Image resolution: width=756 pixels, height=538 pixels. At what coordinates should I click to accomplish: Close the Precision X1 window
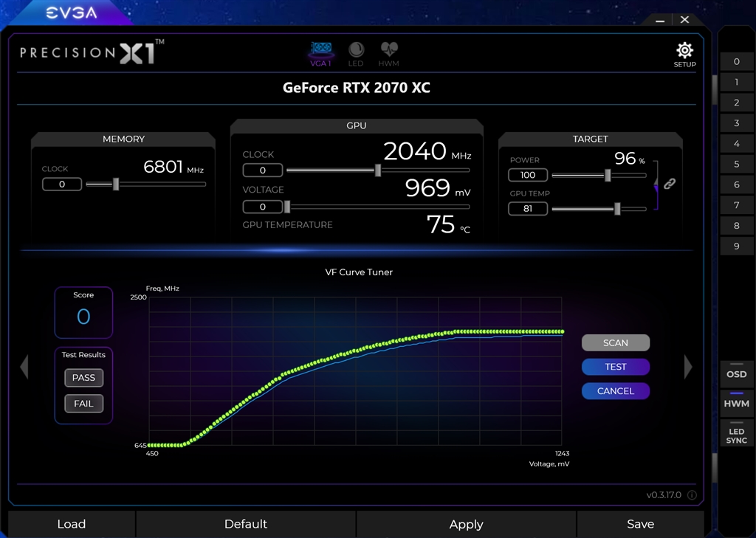pyautogui.click(x=684, y=20)
